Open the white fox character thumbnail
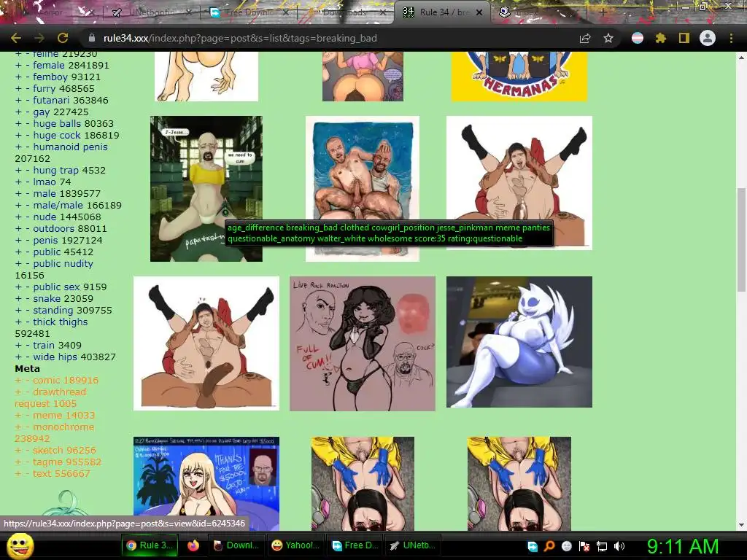The height and width of the screenshot is (560, 747). coord(519,342)
